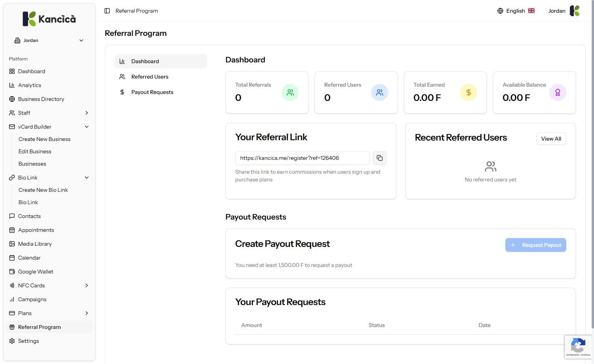Click the referral link text field
Image resolution: width=594 pixels, height=364 pixels.
(302, 158)
